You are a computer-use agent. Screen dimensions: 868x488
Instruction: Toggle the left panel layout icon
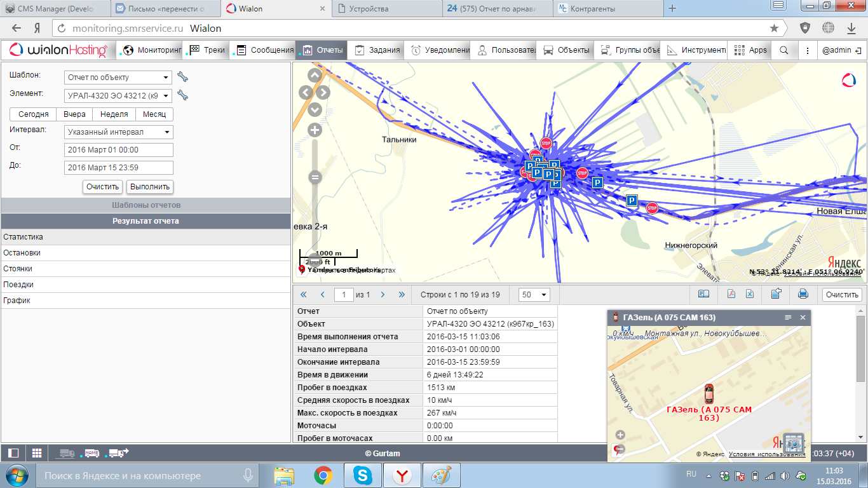coord(13,453)
